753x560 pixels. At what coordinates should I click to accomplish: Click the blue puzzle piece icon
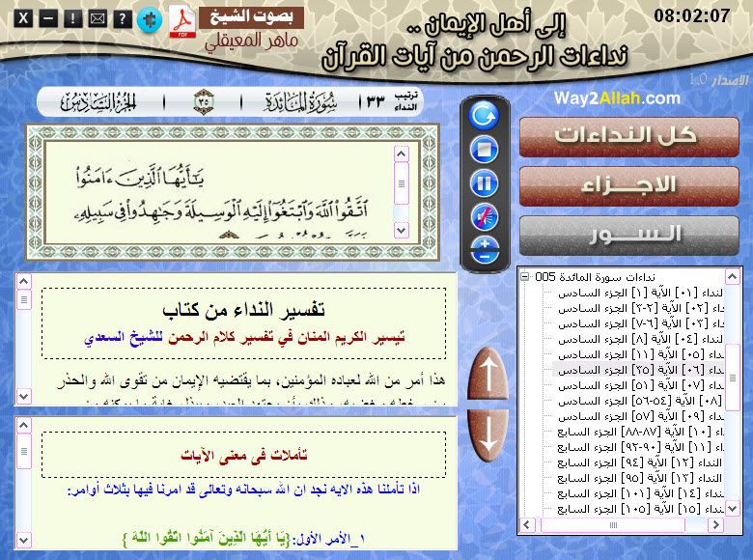[150, 20]
